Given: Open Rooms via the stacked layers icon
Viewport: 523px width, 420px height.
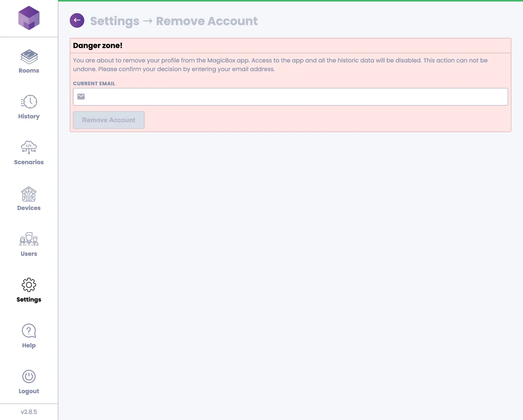Looking at the screenshot, I should pos(29,57).
